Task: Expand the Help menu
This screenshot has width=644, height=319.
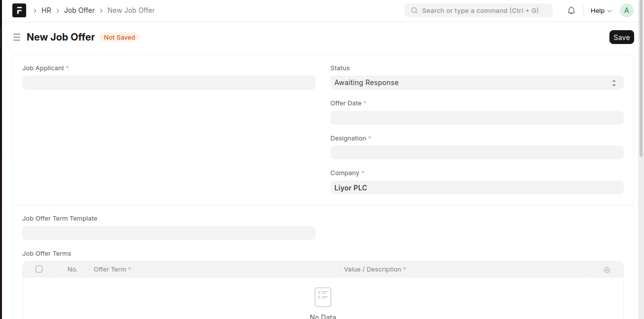Action: 601,10
